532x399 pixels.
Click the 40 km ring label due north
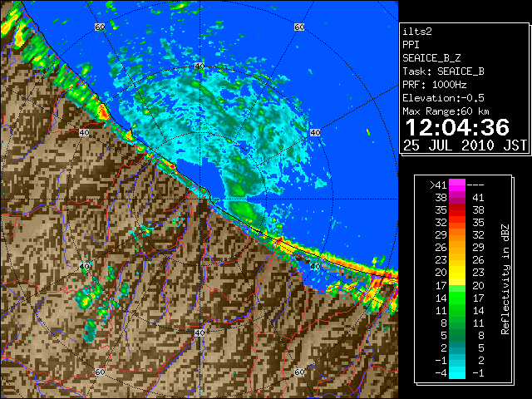(199, 66)
